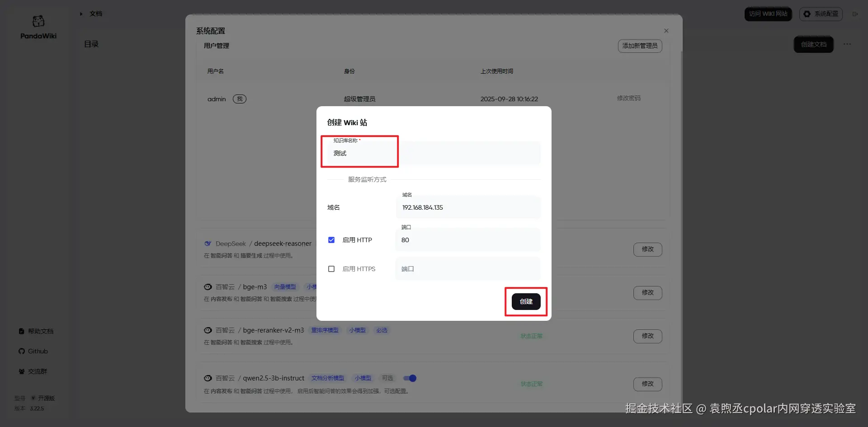Click the 上次使用时间 column header
This screenshot has height=427, width=868.
coord(497,71)
